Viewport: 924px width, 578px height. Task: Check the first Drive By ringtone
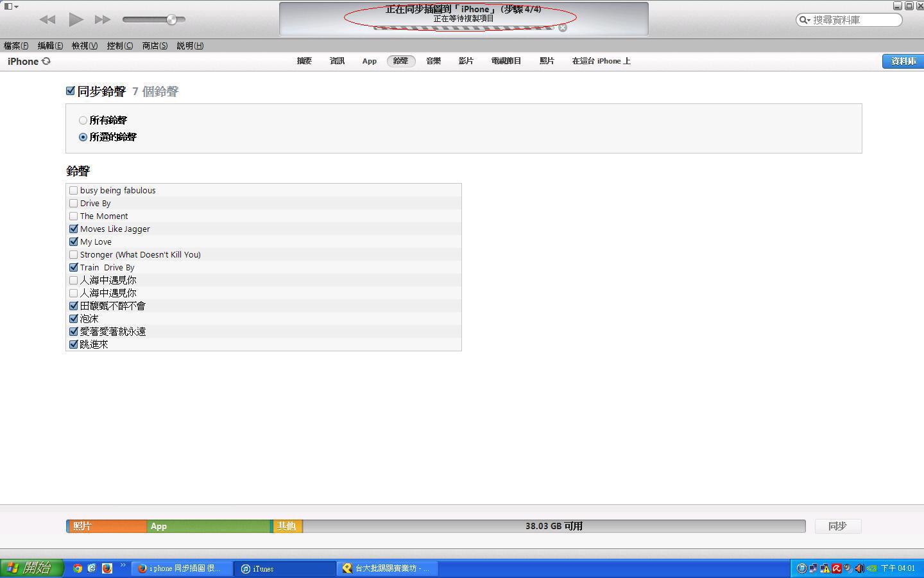(x=73, y=203)
